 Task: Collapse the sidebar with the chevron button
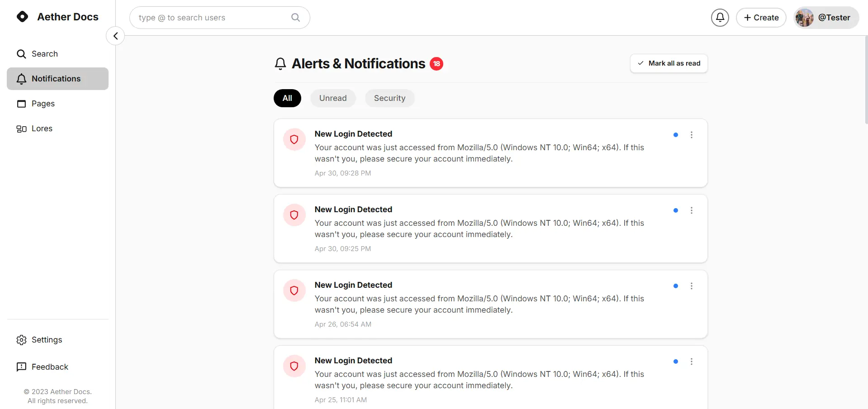pyautogui.click(x=115, y=36)
